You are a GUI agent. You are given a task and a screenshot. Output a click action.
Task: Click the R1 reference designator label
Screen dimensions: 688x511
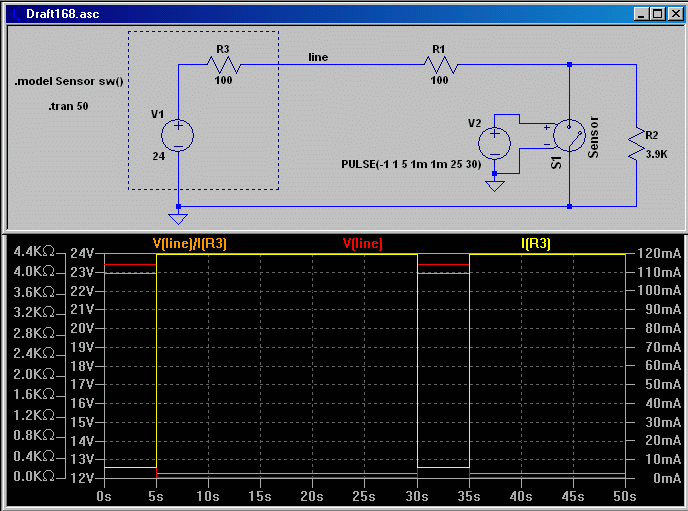(439, 50)
